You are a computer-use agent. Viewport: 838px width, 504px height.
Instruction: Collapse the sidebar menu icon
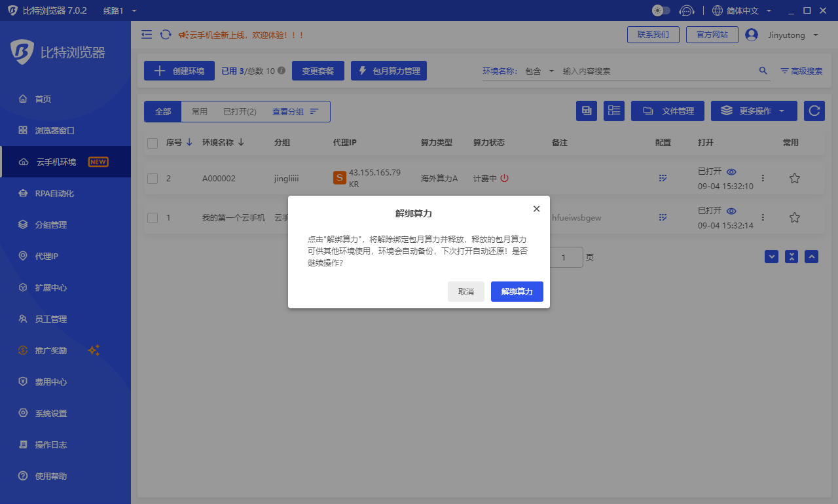click(147, 35)
